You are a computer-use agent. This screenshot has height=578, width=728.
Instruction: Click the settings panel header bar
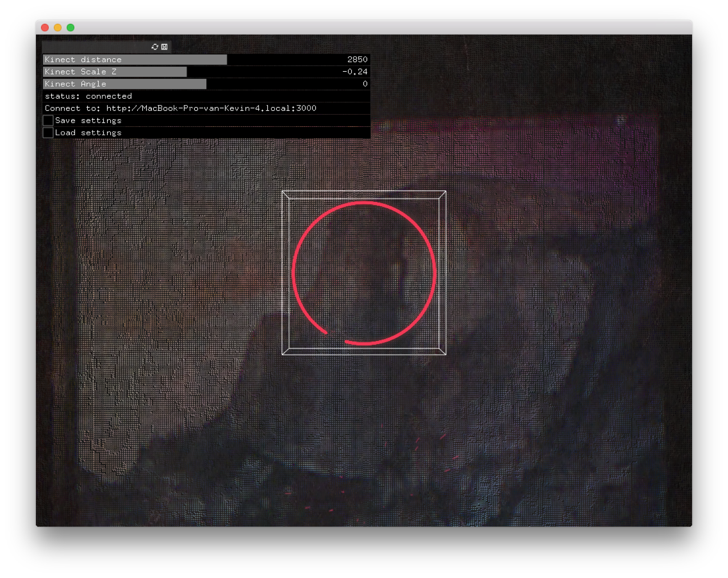pyautogui.click(x=96, y=47)
